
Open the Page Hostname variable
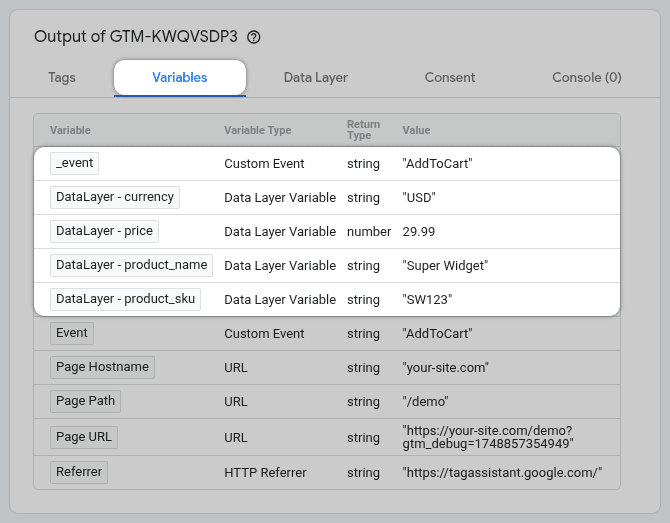(102, 367)
